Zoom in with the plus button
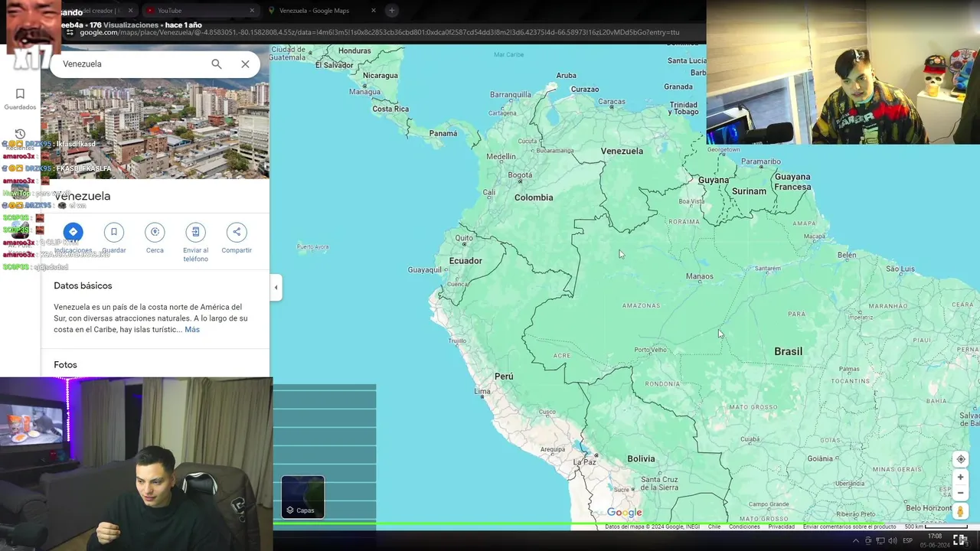The image size is (980, 551). 961,477
